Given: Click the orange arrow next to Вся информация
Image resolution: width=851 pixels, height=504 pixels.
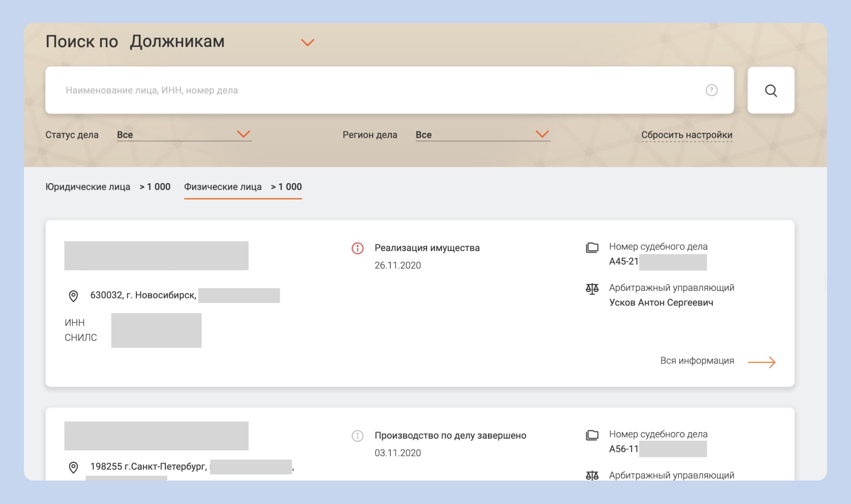Looking at the screenshot, I should 762,362.
